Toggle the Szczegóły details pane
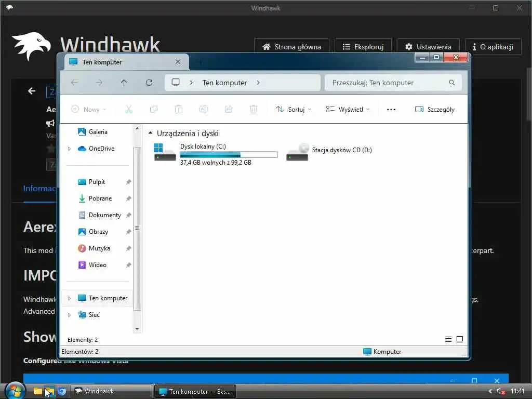Image resolution: width=532 pixels, height=399 pixels. 435,109
